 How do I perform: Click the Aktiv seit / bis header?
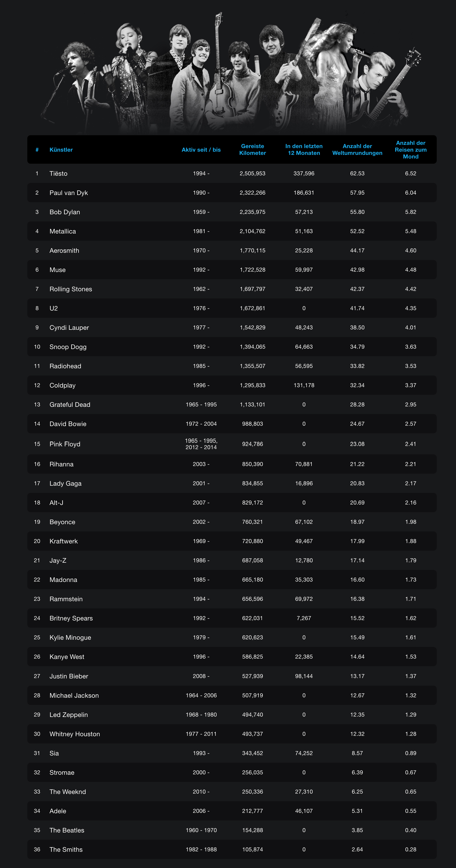(201, 150)
